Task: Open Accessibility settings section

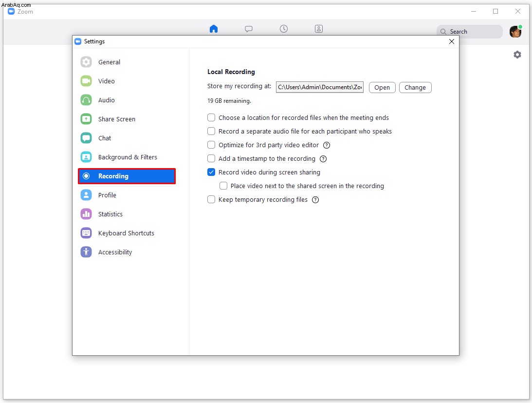Action: click(x=127, y=252)
